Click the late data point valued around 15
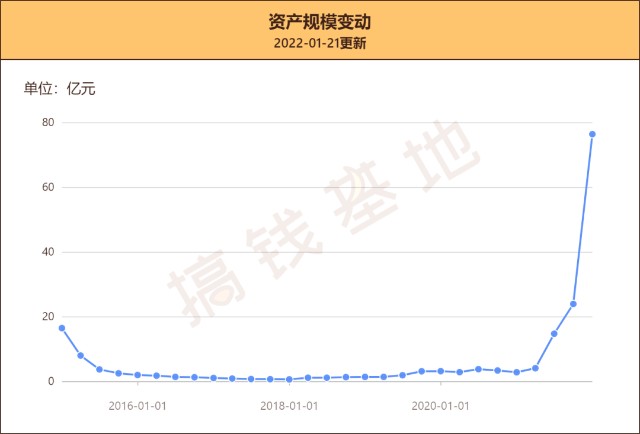 click(x=554, y=333)
